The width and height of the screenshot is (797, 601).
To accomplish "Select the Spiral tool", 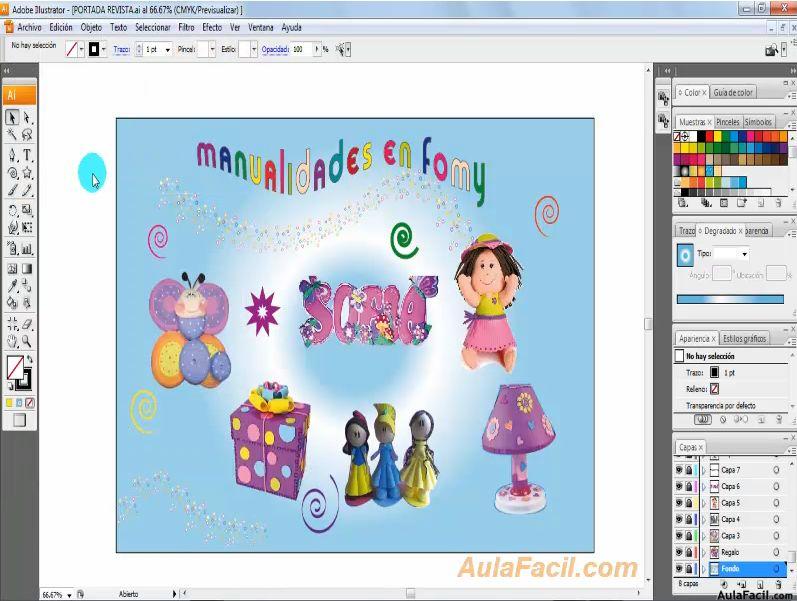I will coord(12,173).
